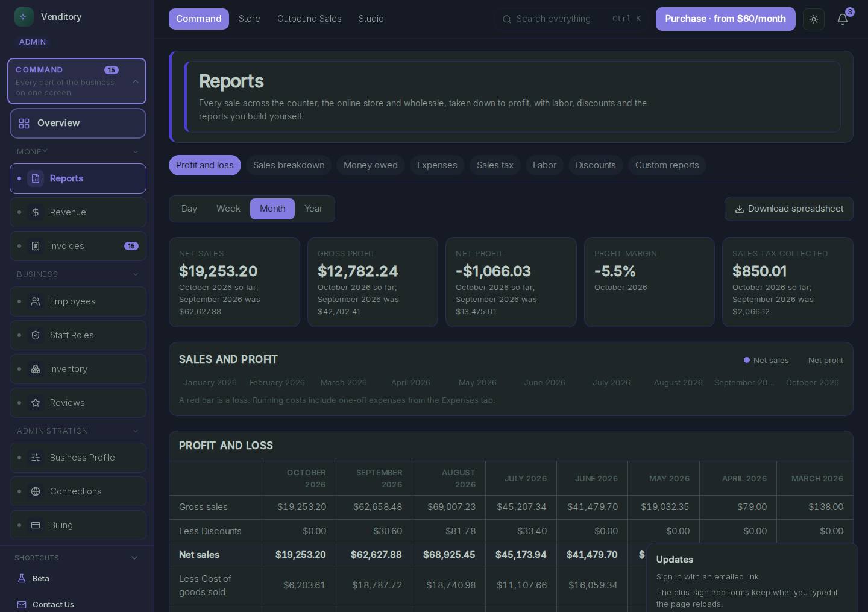
Task: Click the Revenue dollar icon
Action: 36,212
